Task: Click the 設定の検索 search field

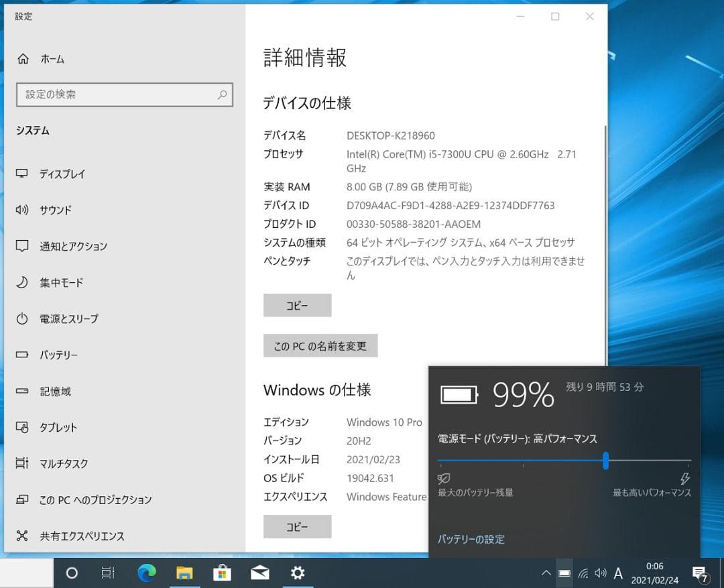Action: [x=125, y=95]
